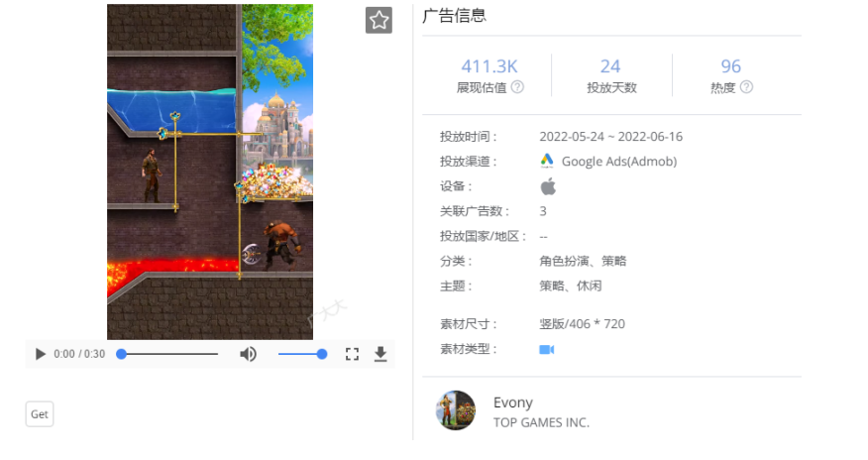
Task: Click the 0:00 / 0:30 time display
Action: click(x=79, y=354)
